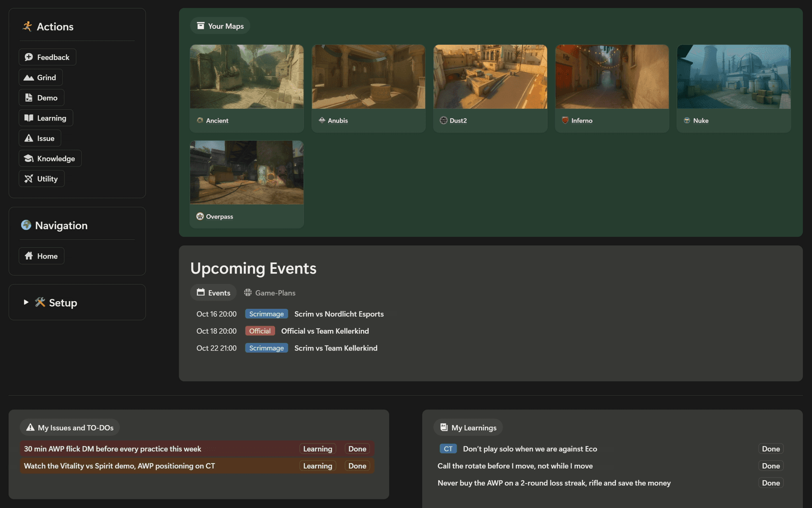812x508 pixels.
Task: Mark the AWP flick DM issue Done
Action: click(x=357, y=449)
